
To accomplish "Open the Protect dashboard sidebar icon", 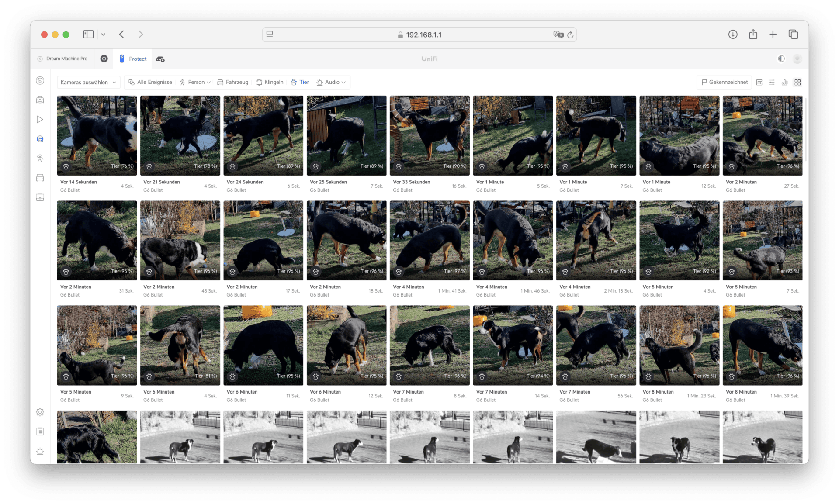I will click(x=40, y=80).
